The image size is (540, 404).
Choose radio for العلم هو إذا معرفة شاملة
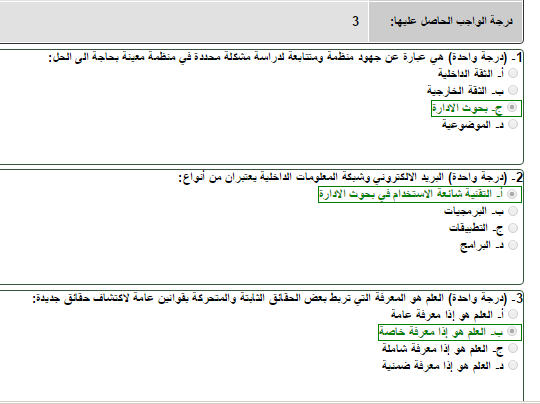(513, 348)
